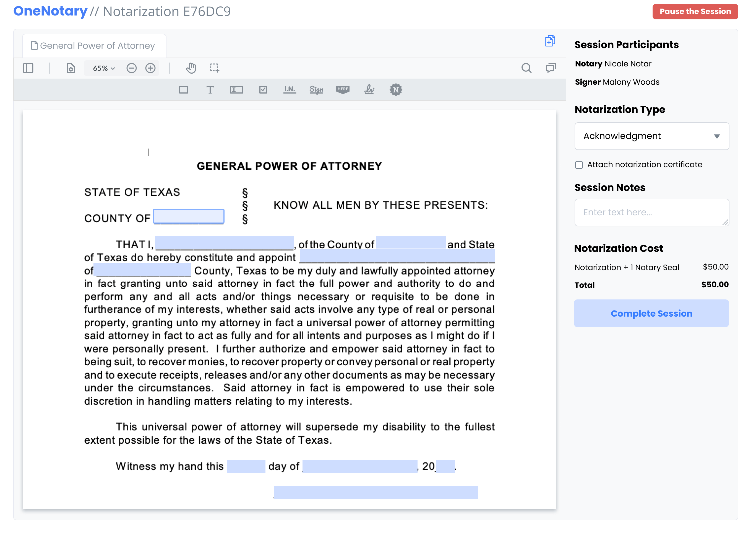756x538 pixels.
Task: Click the zoom out minus icon
Action: (x=131, y=68)
